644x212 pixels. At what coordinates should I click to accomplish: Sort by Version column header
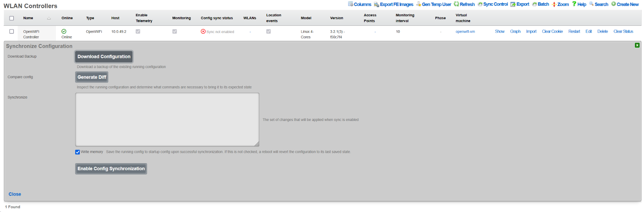point(337,18)
